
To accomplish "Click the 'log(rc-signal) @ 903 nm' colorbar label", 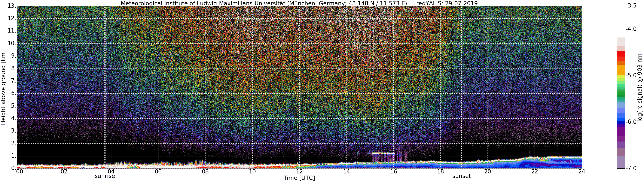I will [640, 88].
